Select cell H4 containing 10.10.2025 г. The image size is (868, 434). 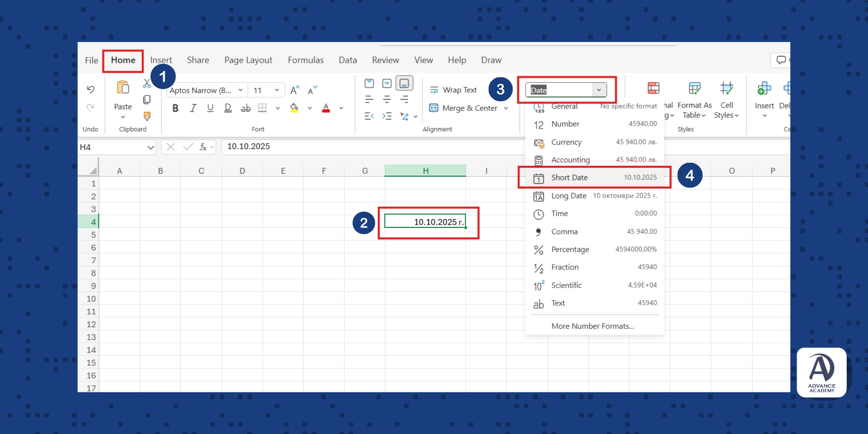(x=425, y=222)
